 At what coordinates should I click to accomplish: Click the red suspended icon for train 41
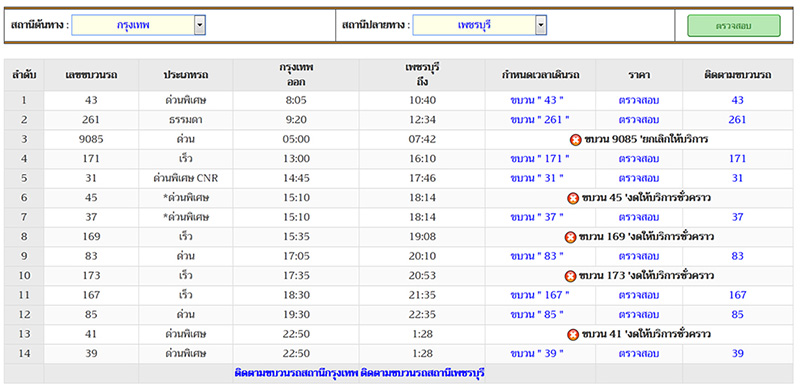(573, 334)
